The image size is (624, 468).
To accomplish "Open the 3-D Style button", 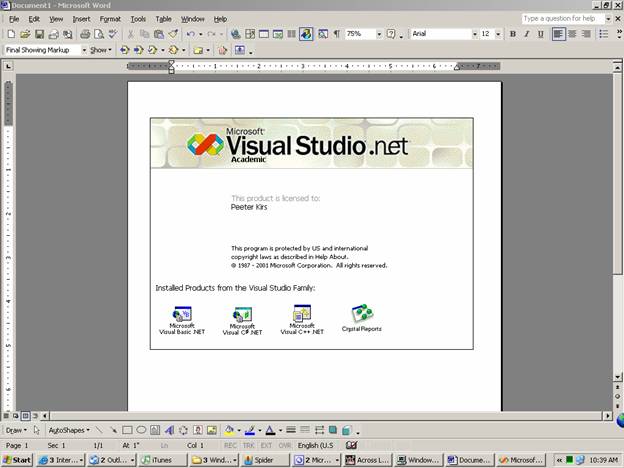I will (347, 430).
